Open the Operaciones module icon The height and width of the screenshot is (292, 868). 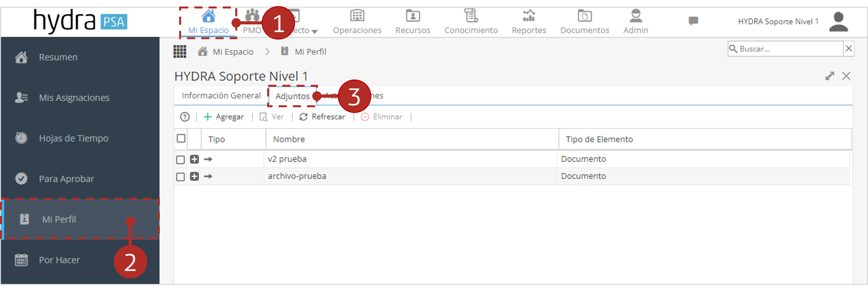[357, 16]
